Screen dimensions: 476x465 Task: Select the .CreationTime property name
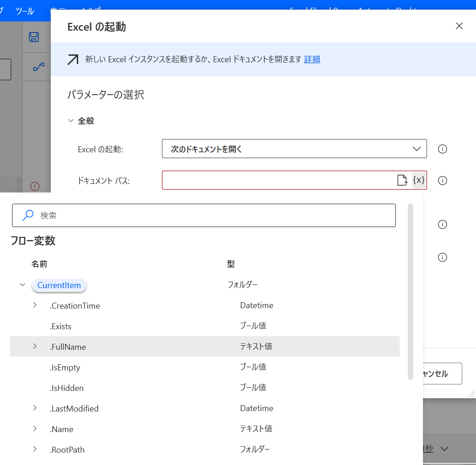(75, 305)
